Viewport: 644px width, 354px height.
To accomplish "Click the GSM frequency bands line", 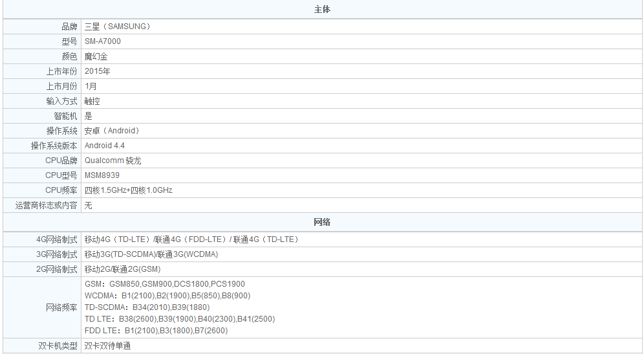I will click(165, 284).
